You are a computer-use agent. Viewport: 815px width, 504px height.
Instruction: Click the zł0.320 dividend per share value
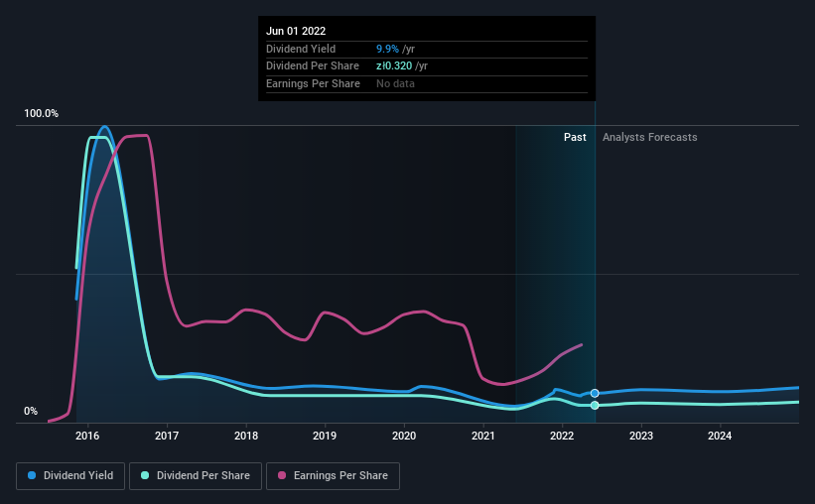pyautogui.click(x=394, y=66)
